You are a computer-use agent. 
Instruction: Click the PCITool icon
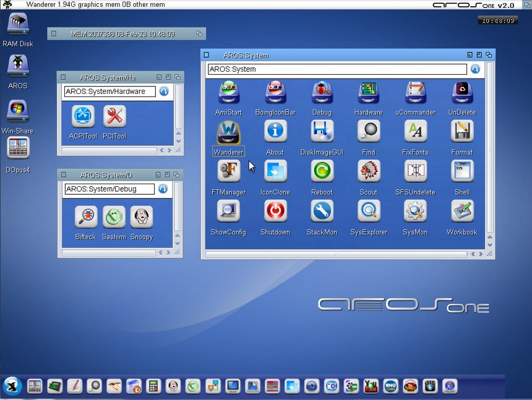[x=114, y=116]
